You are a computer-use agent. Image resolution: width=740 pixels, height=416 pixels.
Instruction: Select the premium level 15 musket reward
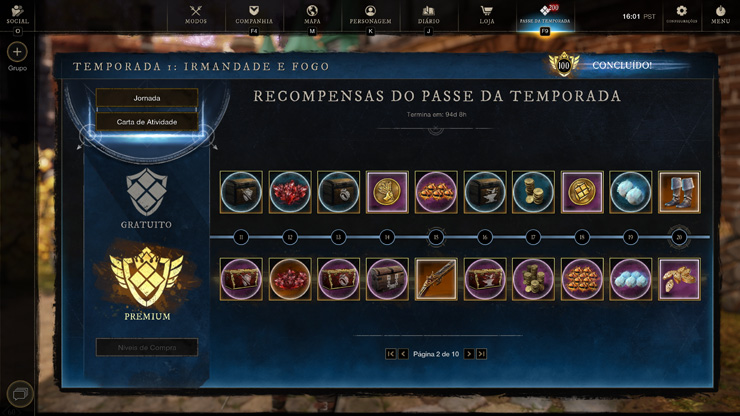436,279
